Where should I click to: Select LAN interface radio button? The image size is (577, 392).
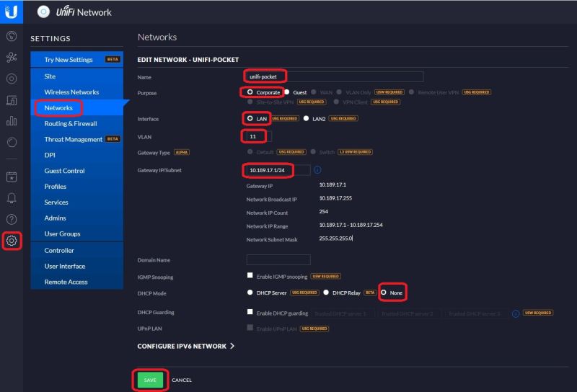(250, 118)
